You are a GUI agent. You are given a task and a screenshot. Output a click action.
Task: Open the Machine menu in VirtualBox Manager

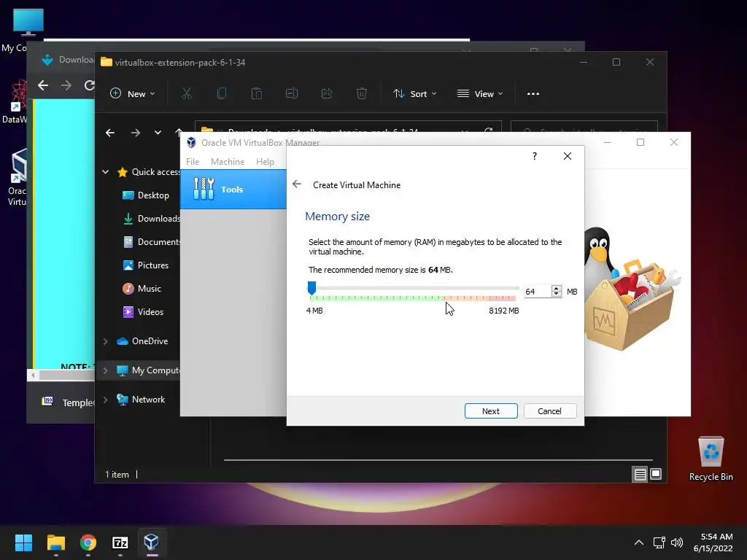(228, 161)
